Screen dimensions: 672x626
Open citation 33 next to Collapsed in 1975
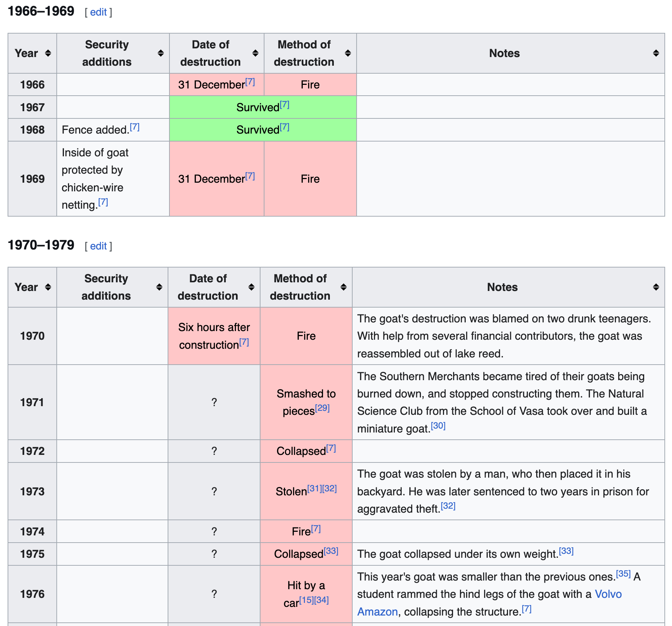click(331, 551)
